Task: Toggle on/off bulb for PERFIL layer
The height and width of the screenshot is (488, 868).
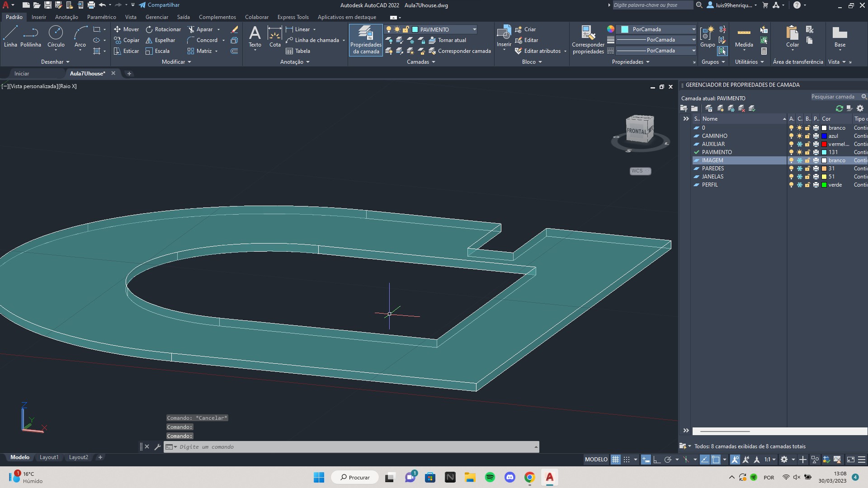Action: pos(791,185)
